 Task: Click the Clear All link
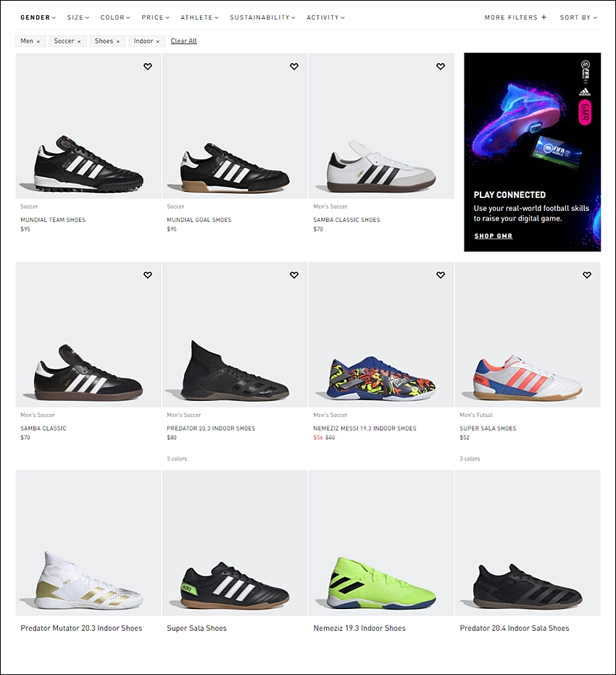pyautogui.click(x=183, y=41)
